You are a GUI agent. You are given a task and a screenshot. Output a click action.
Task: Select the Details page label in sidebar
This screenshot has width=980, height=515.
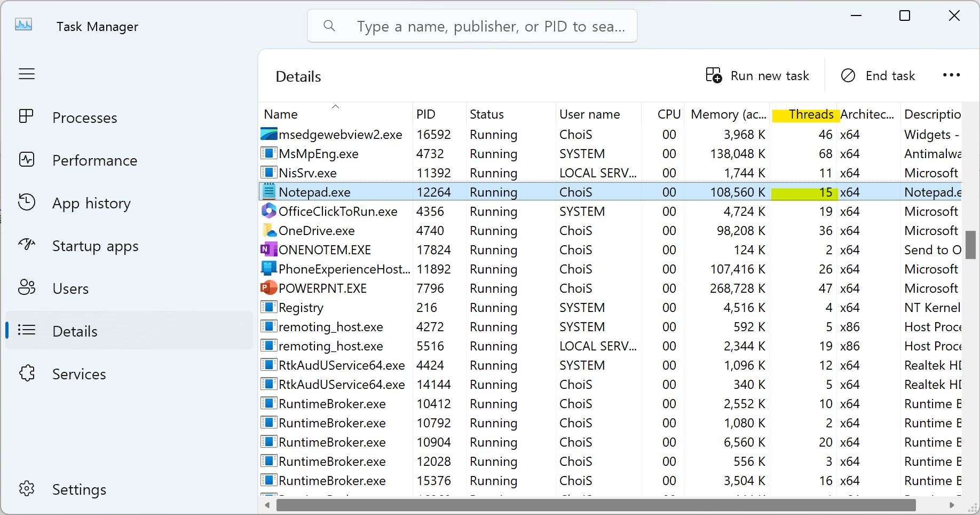coord(75,331)
